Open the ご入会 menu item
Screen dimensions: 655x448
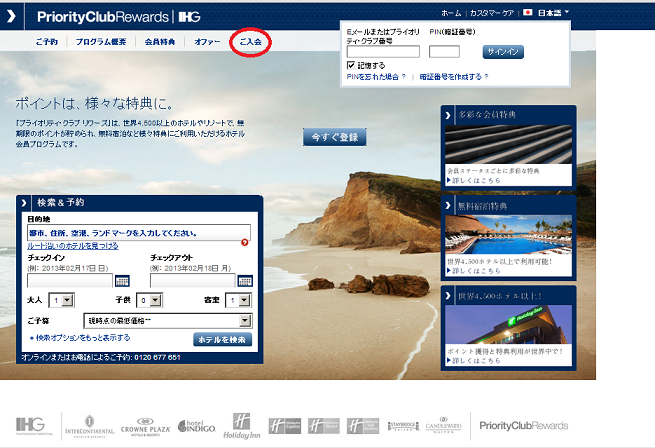[250, 42]
